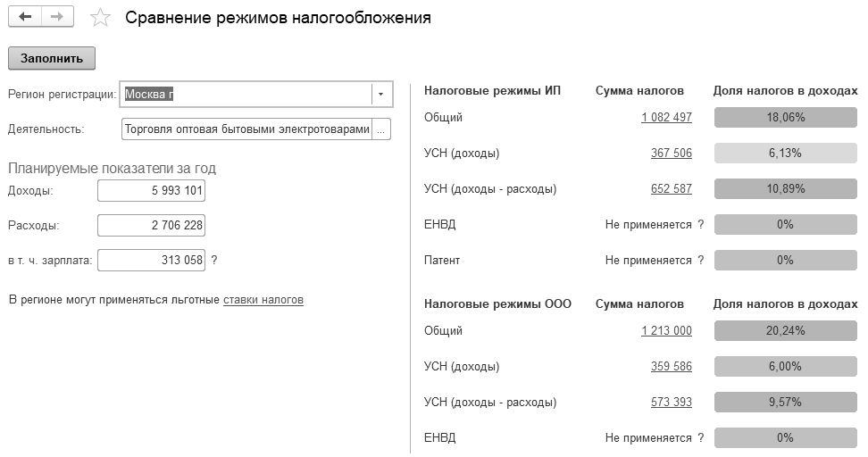
Task: Click question mark next to зарплата field
Action: (x=213, y=261)
